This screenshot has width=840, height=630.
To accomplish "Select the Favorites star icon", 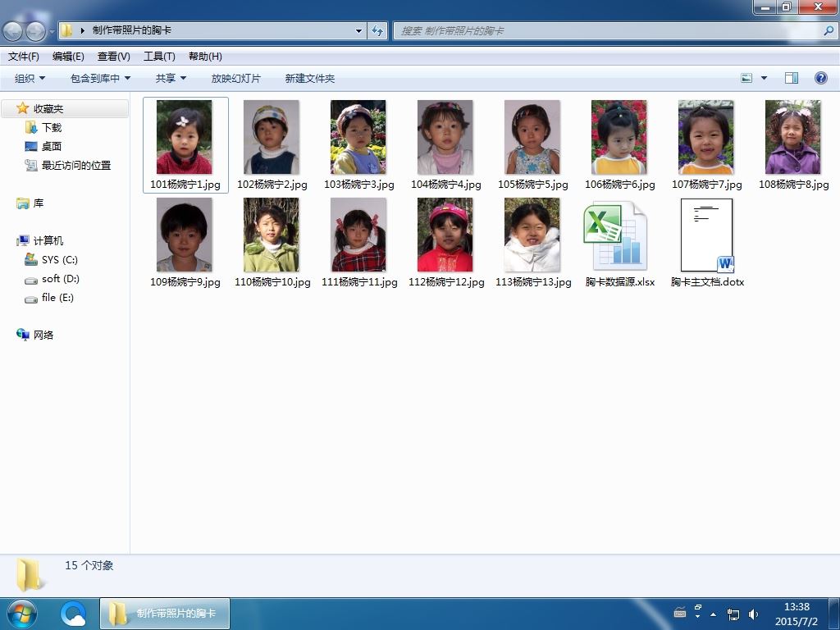I will click(x=22, y=108).
